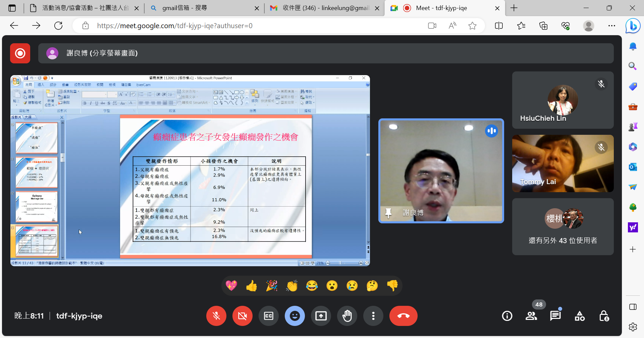The height and width of the screenshot is (338, 644).
Task: Refresh the current page
Action: 58,26
